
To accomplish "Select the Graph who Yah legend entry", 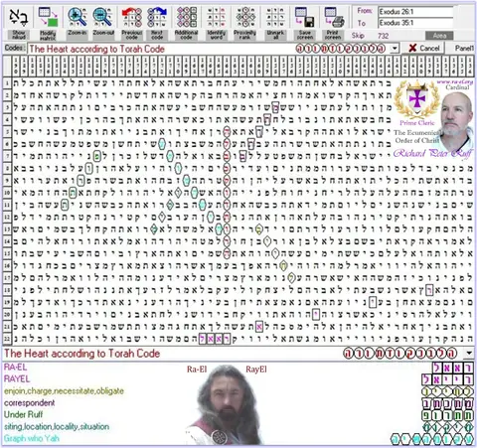I will tap(32, 438).
